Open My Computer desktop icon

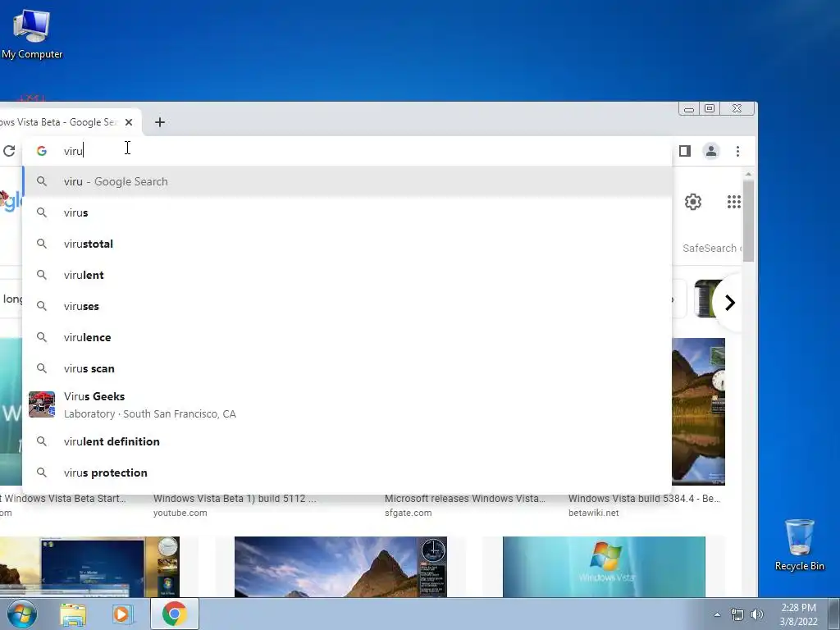click(32, 34)
